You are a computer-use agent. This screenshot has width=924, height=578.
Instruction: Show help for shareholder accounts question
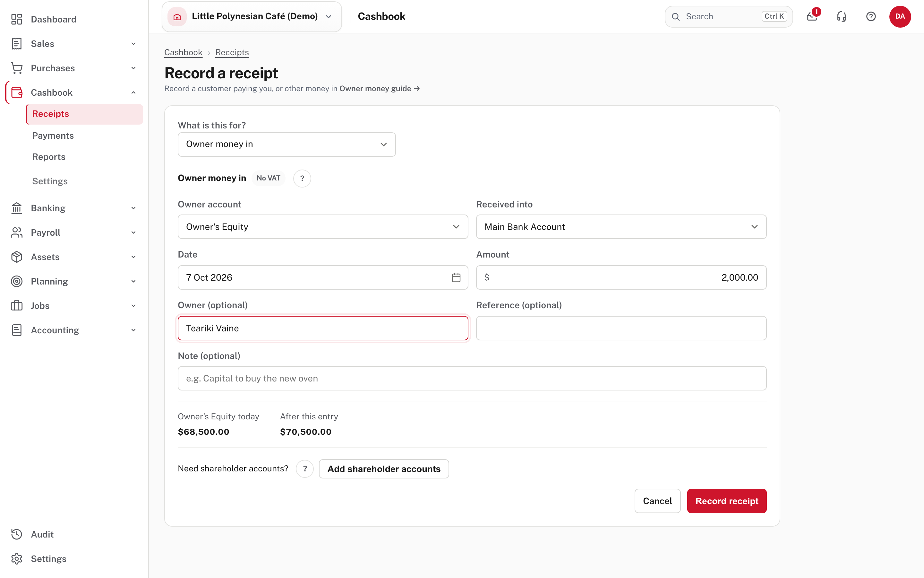click(305, 469)
